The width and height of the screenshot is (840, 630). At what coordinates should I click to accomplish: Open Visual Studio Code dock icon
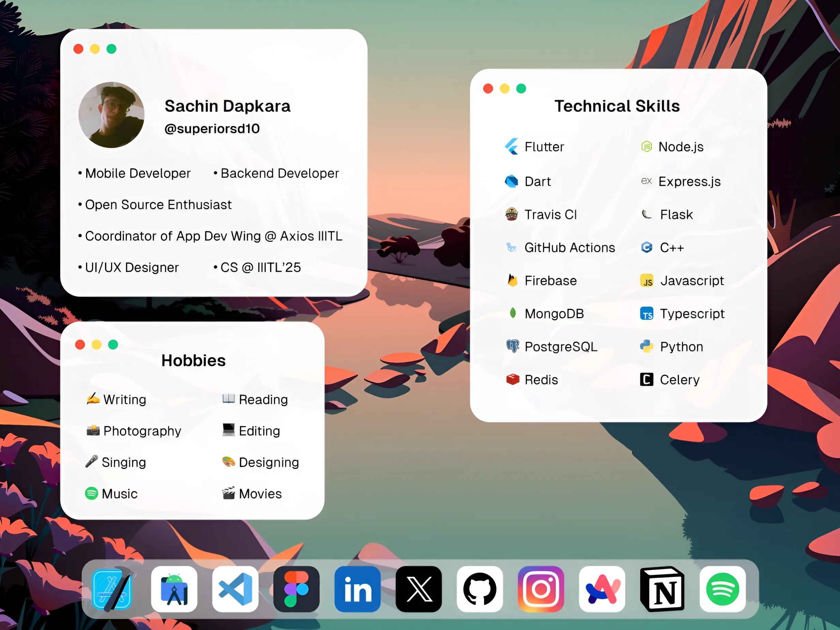235,589
